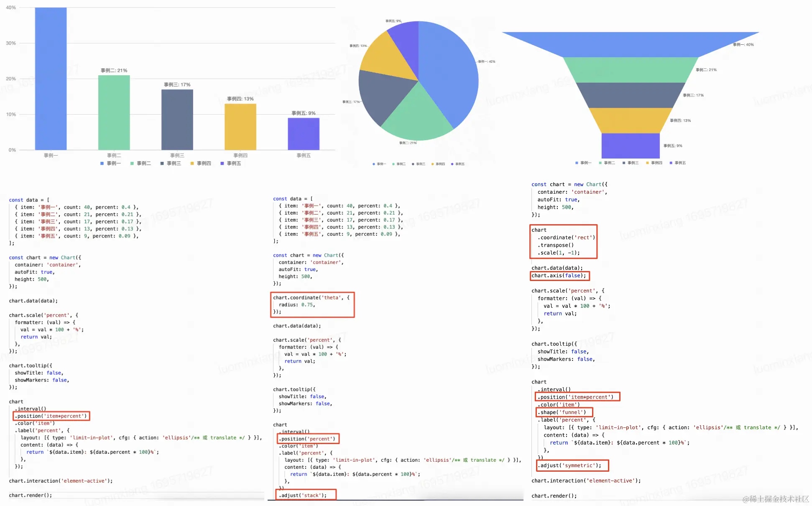This screenshot has width=812, height=506.
Task: Click the 事例三: 17% label beside the funnel
Action: pyautogui.click(x=693, y=95)
